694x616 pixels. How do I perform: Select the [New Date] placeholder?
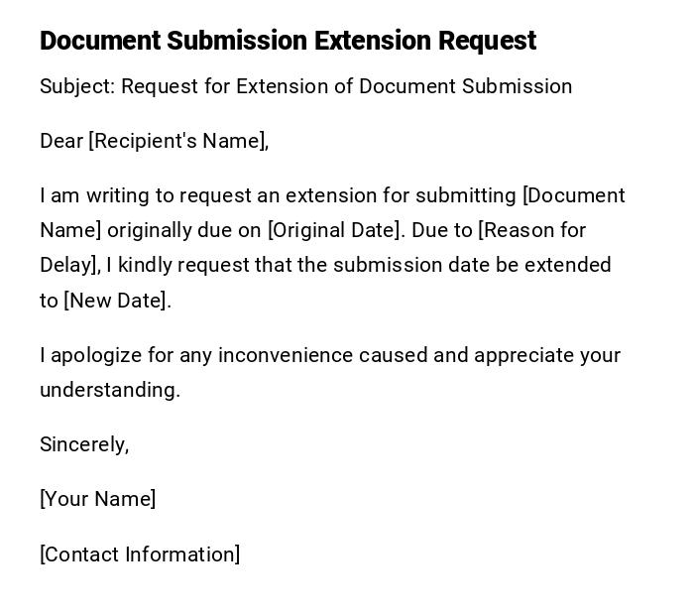click(117, 301)
